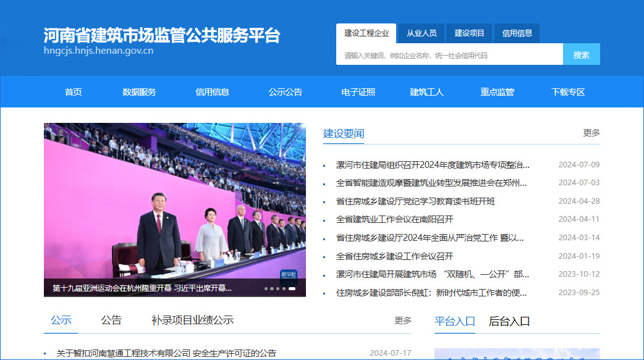The height and width of the screenshot is (360, 644).
Task: Open the 电子证照 navigation menu
Action: tap(358, 92)
